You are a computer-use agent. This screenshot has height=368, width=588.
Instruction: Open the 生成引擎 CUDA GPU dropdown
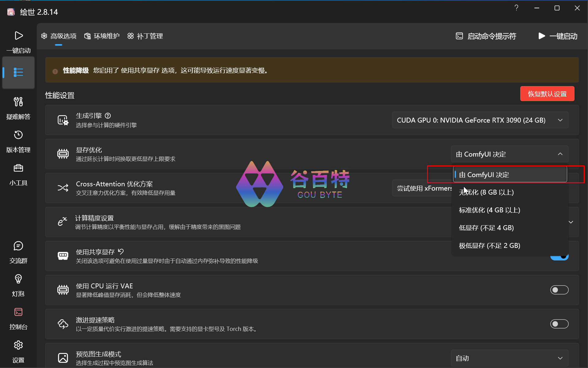pyautogui.click(x=480, y=120)
